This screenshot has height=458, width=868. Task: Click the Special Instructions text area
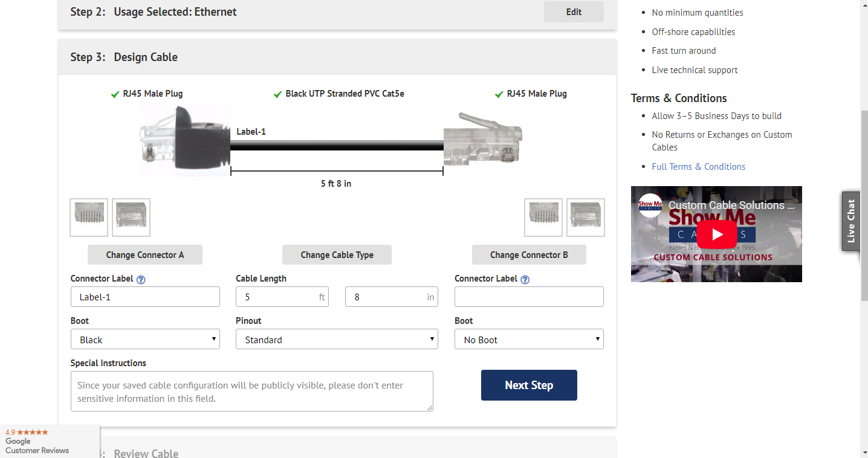251,392
